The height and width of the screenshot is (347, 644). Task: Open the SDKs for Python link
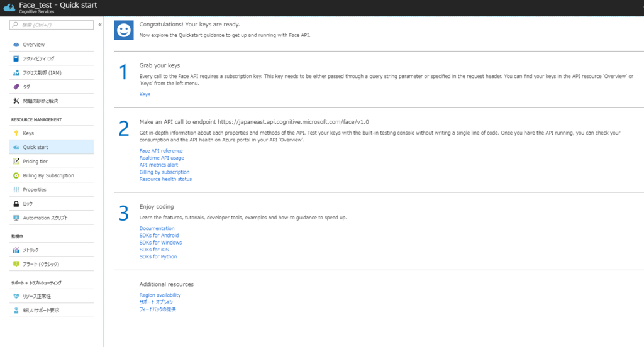[x=158, y=256]
